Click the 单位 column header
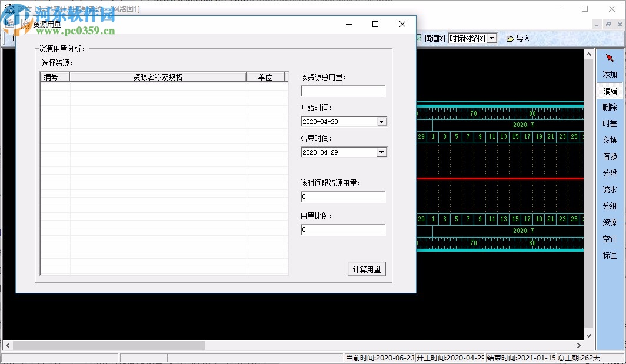This screenshot has height=364, width=626. [265, 77]
